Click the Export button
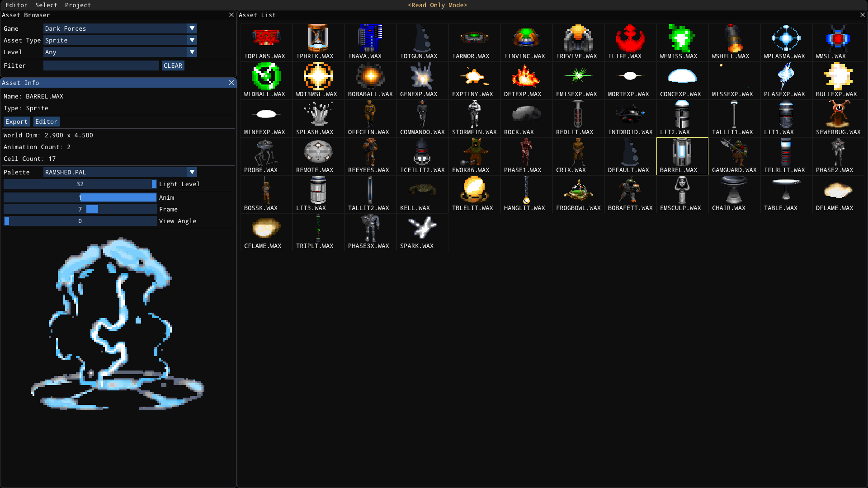 [x=16, y=122]
